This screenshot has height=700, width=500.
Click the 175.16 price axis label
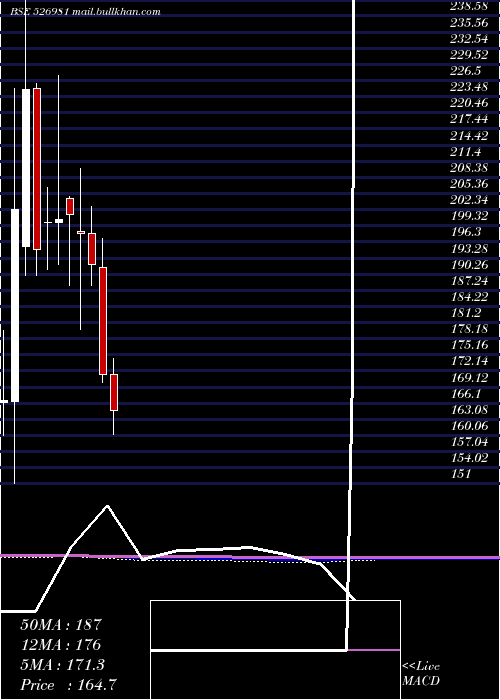(x=469, y=345)
